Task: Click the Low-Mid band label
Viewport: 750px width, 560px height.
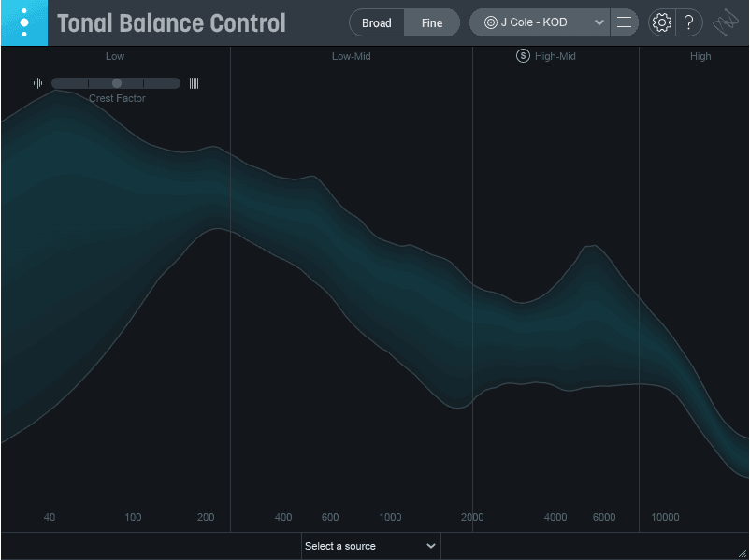Action: 351,56
